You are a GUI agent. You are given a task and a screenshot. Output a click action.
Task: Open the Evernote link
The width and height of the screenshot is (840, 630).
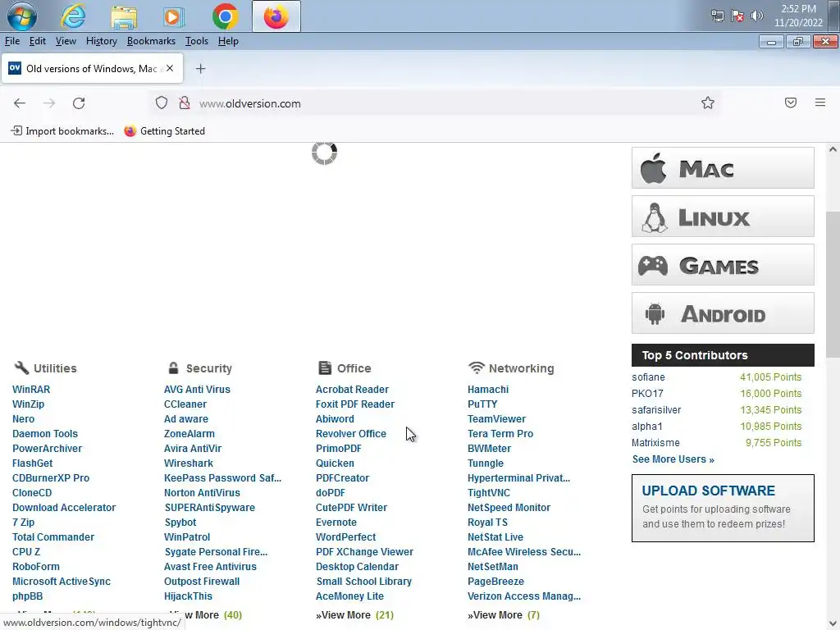(336, 523)
